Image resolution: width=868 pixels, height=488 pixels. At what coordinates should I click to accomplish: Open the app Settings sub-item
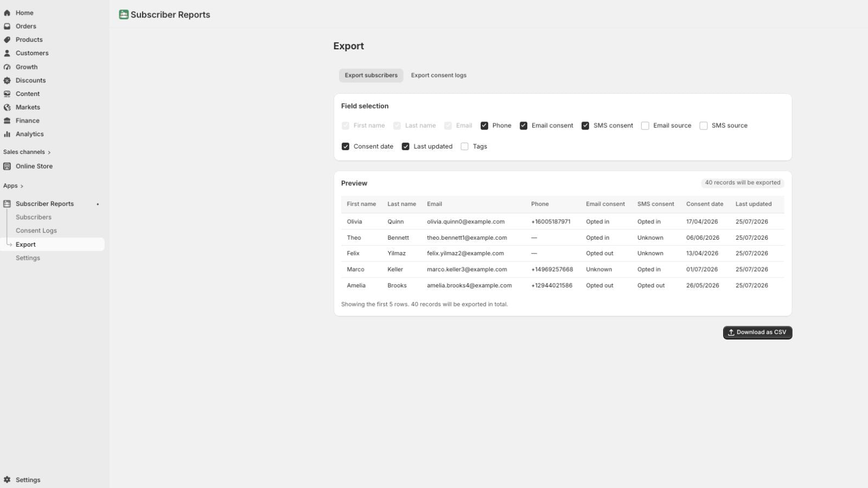pos(28,258)
